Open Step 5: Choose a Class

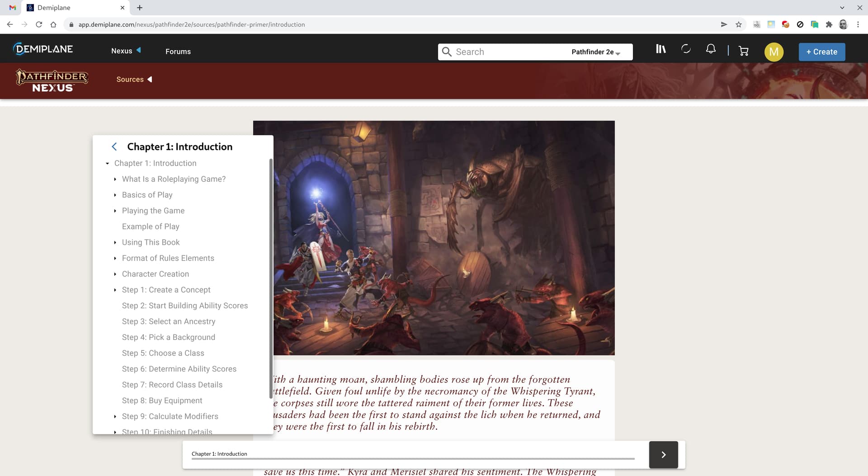[x=163, y=353]
